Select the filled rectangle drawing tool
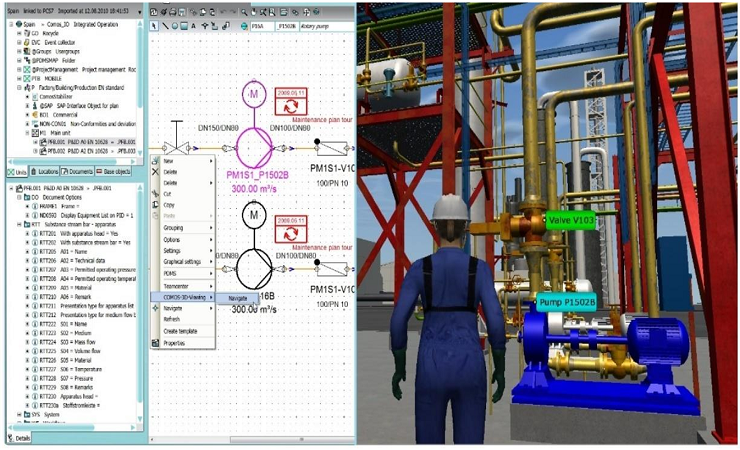740x450 pixels. (184, 26)
